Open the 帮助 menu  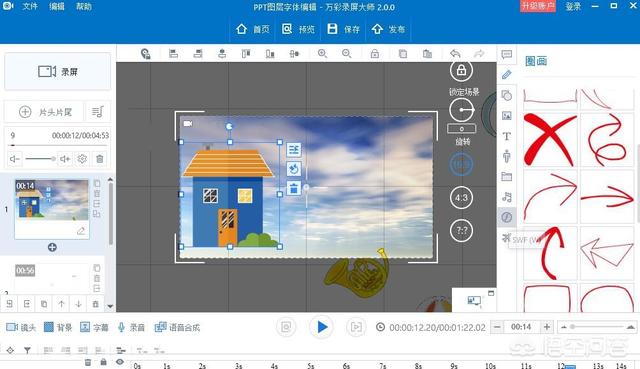point(84,7)
